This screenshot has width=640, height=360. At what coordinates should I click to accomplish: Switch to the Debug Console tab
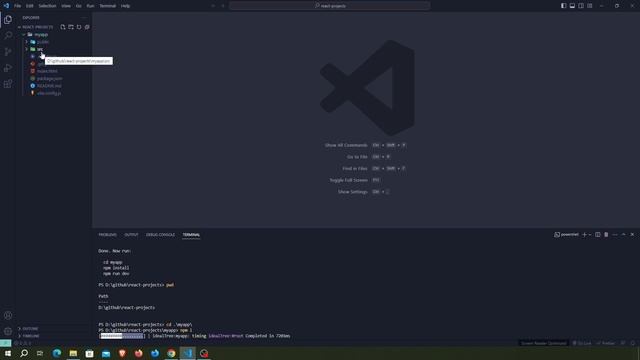[x=160, y=235]
